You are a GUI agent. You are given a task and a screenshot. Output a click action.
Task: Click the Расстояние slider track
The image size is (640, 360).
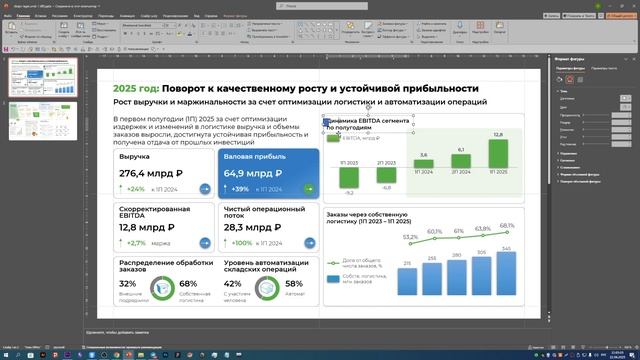pyautogui.click(x=596, y=144)
